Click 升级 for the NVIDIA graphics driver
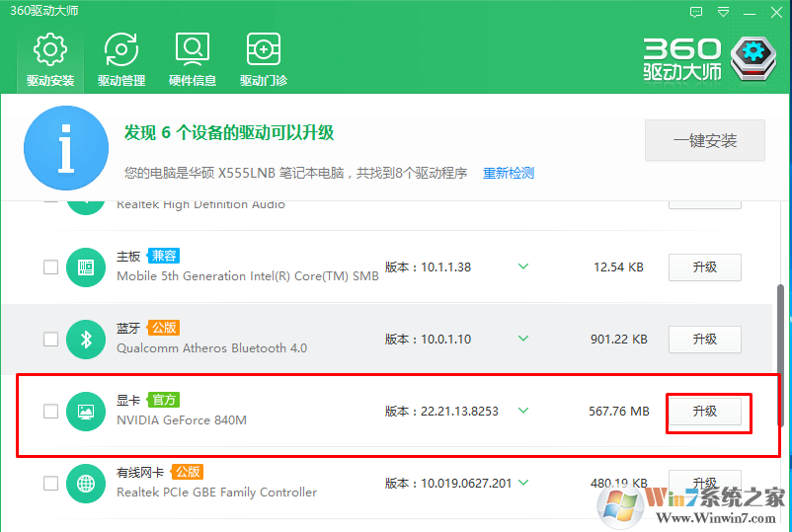This screenshot has width=792, height=532. pyautogui.click(x=705, y=412)
